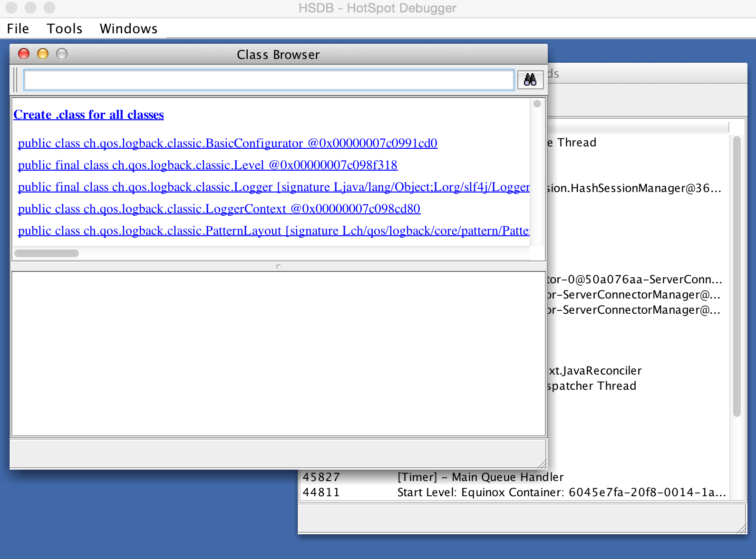Focus the Class Browser search field
The width and height of the screenshot is (756, 559).
[269, 79]
